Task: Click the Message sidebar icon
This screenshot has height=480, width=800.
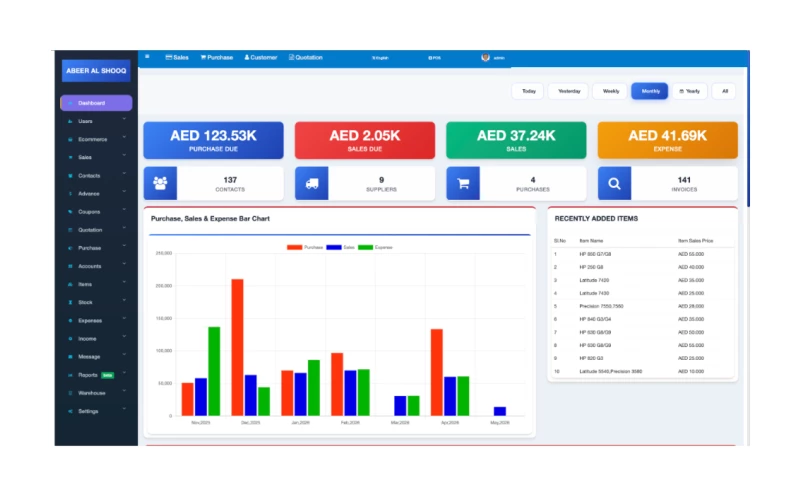Action: tap(70, 357)
